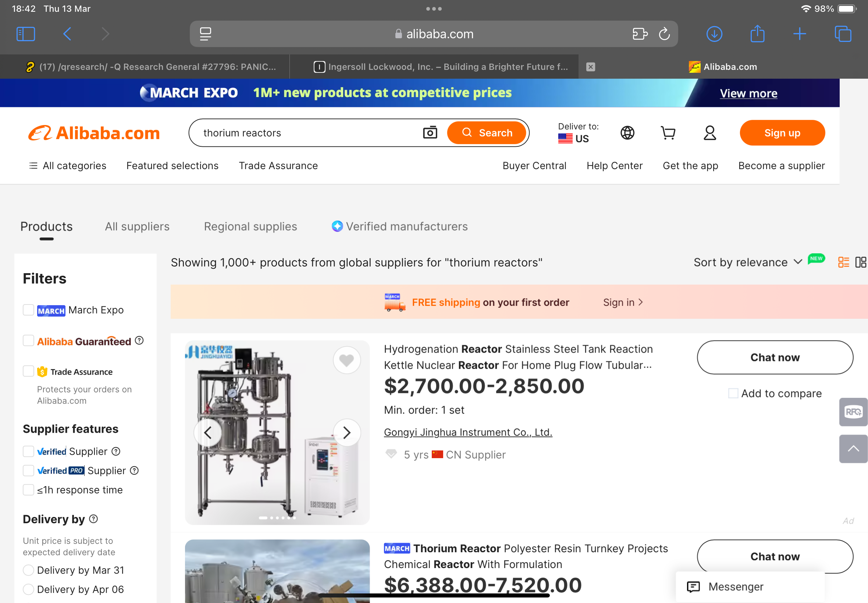This screenshot has width=868, height=603.
Task: Open Help Center menu
Action: tap(615, 165)
